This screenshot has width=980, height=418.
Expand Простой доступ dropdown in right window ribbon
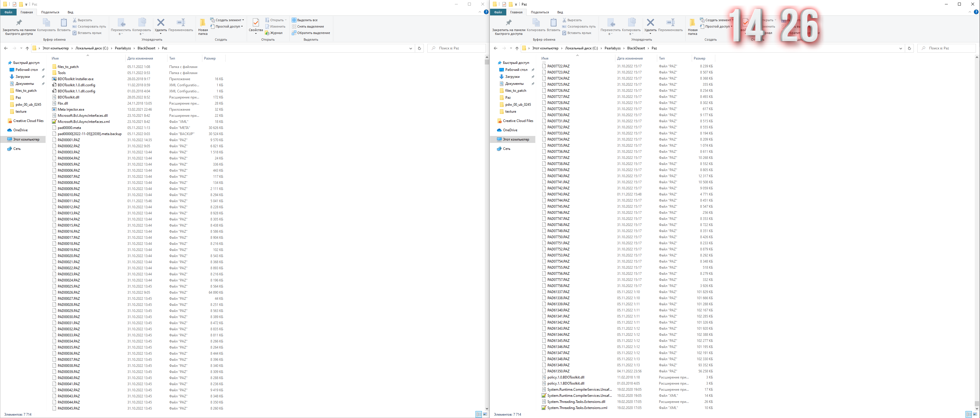click(718, 27)
